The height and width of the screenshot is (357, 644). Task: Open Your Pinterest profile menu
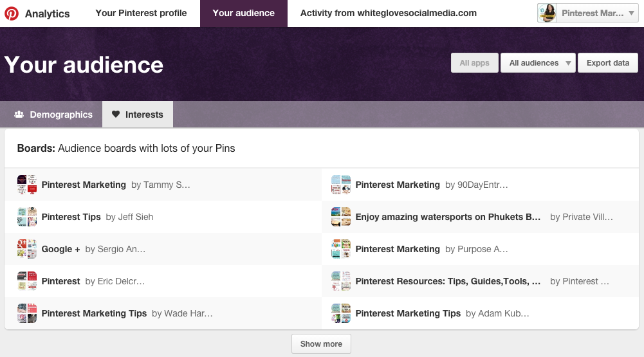point(141,13)
